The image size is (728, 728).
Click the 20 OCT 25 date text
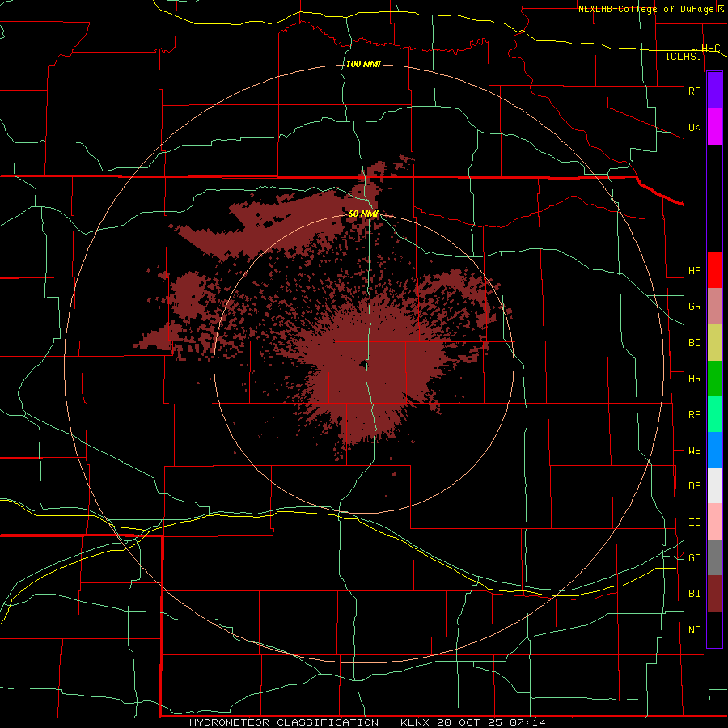[x=470, y=722]
